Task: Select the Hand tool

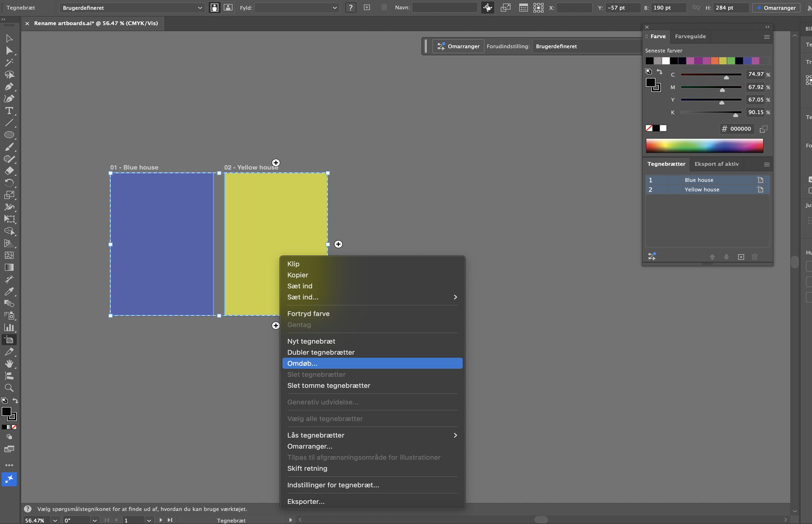Action: coord(9,364)
